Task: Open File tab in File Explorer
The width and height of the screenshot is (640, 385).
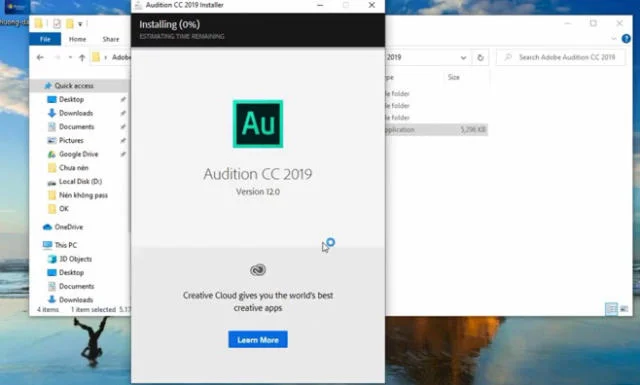Action: coord(45,39)
